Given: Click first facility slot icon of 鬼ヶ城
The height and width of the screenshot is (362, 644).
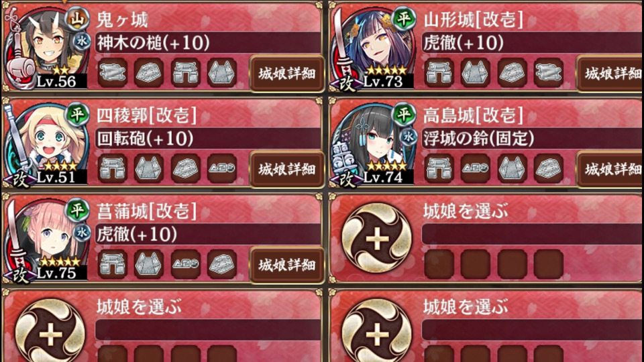Looking at the screenshot, I should click(x=113, y=72).
